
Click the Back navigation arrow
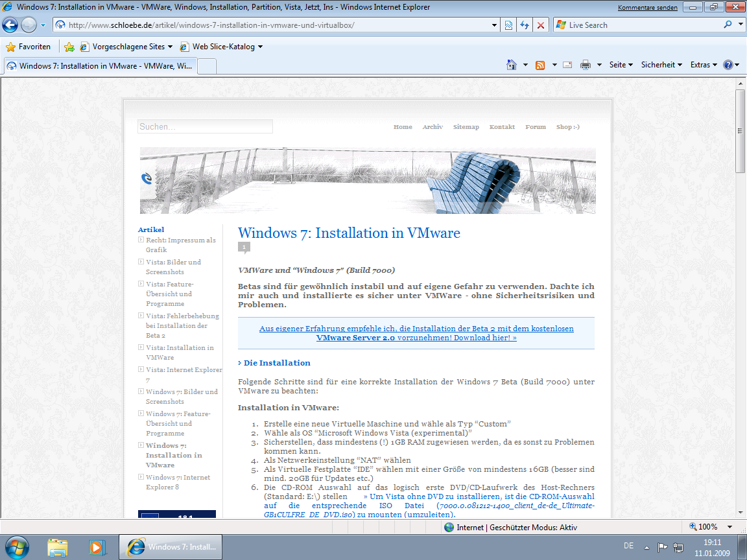click(10, 25)
